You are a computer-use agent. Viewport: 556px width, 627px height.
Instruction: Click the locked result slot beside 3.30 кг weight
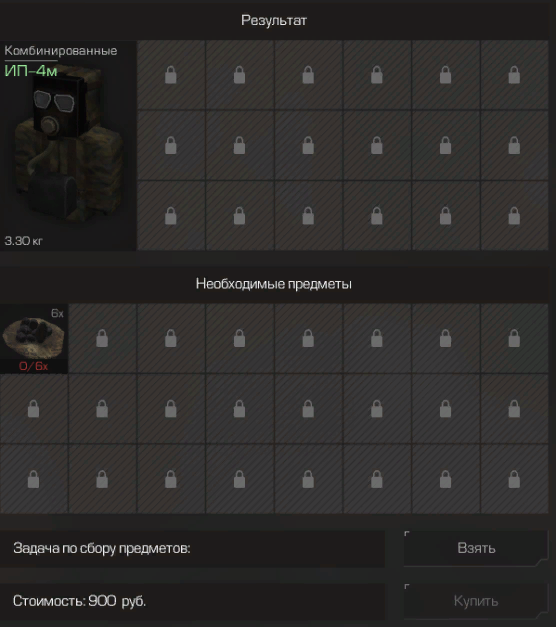pos(171,216)
